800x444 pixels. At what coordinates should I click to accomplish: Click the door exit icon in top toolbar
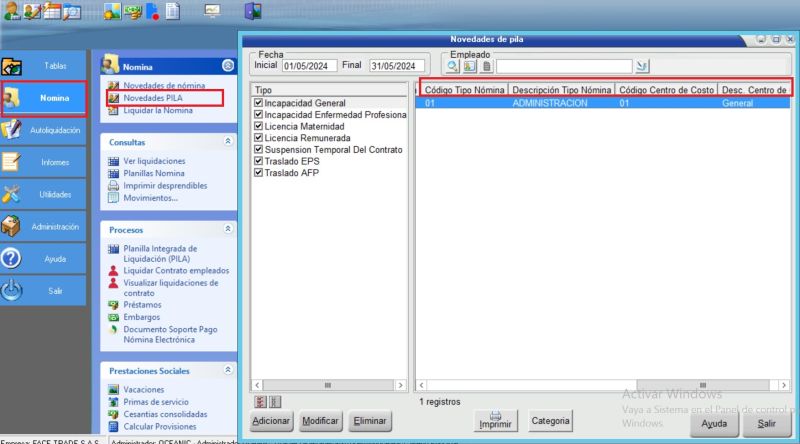coord(252,12)
